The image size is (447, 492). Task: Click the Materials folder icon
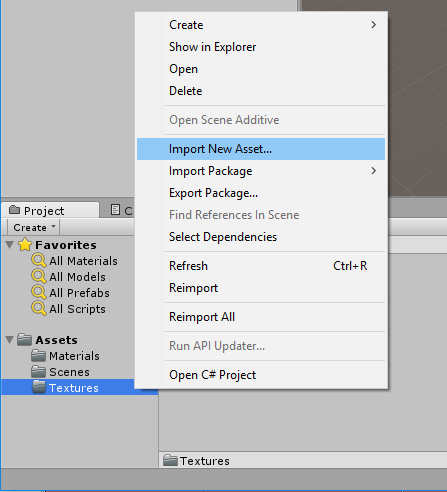pos(38,356)
